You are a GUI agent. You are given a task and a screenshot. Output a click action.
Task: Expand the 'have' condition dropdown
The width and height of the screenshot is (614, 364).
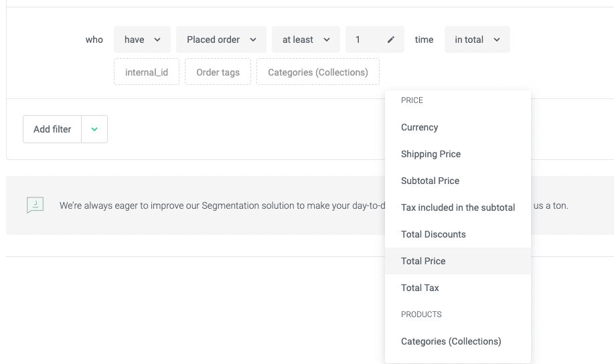pyautogui.click(x=142, y=39)
